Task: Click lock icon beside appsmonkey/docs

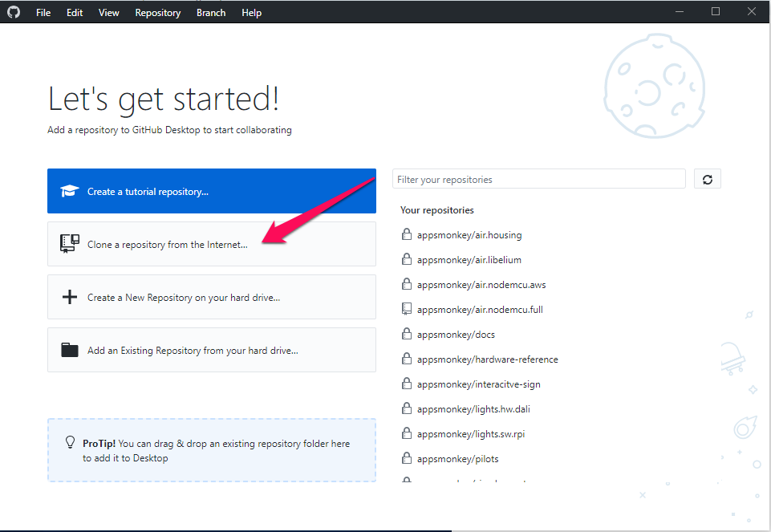Action: (407, 333)
